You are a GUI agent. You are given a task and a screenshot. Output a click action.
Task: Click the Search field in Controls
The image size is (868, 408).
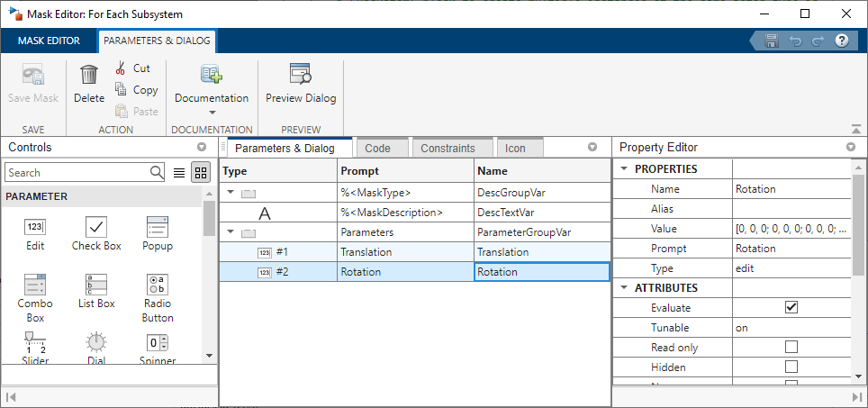77,172
